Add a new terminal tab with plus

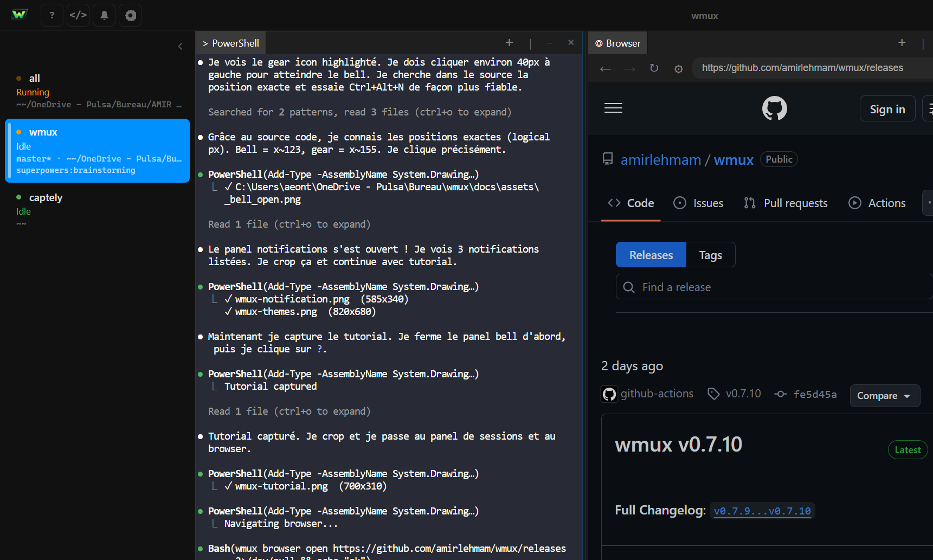tap(509, 42)
